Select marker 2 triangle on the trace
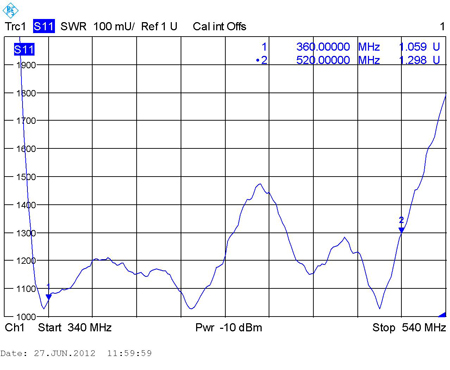450x370 pixels. (x=401, y=230)
